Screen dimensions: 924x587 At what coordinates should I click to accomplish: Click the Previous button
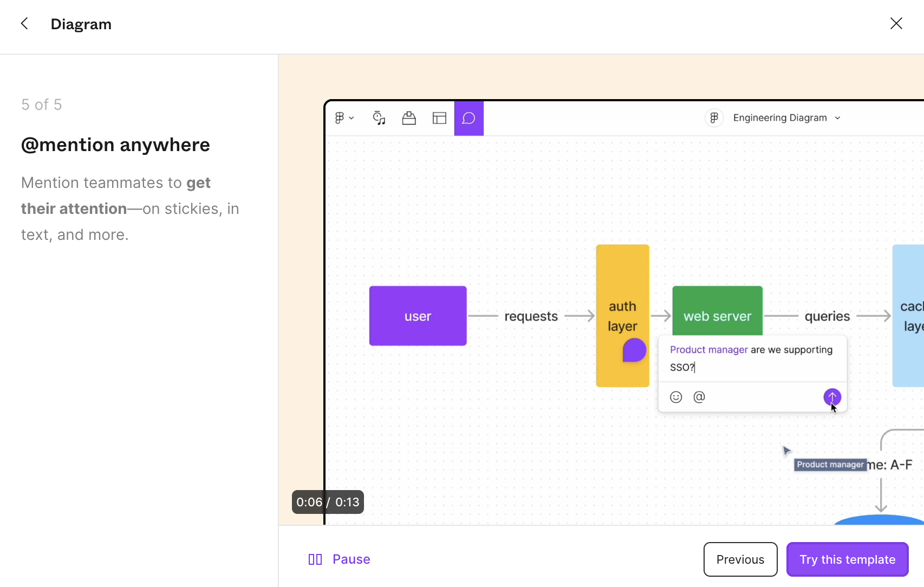[x=740, y=559]
